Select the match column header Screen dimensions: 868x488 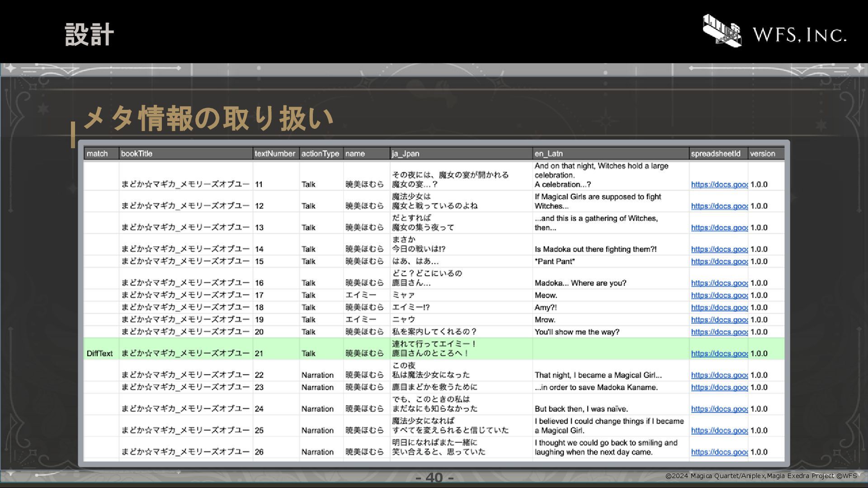click(x=101, y=154)
